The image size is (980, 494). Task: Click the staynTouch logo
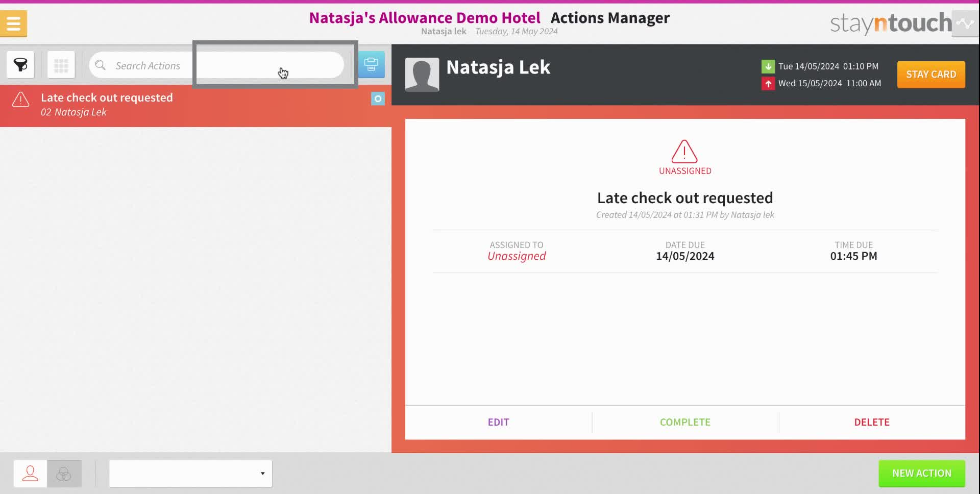tap(891, 23)
